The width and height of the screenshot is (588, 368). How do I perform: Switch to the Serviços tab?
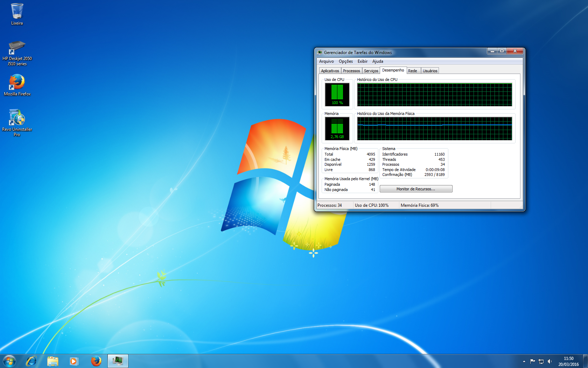(371, 71)
